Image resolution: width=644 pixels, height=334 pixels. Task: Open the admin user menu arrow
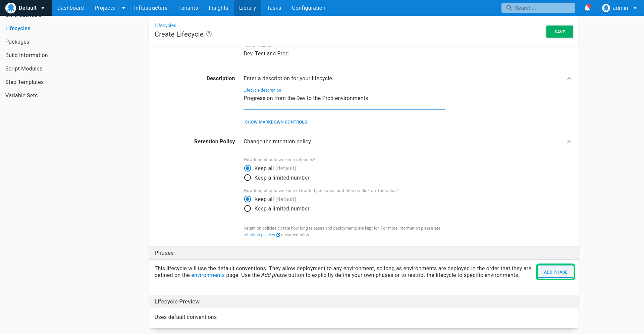click(x=635, y=8)
